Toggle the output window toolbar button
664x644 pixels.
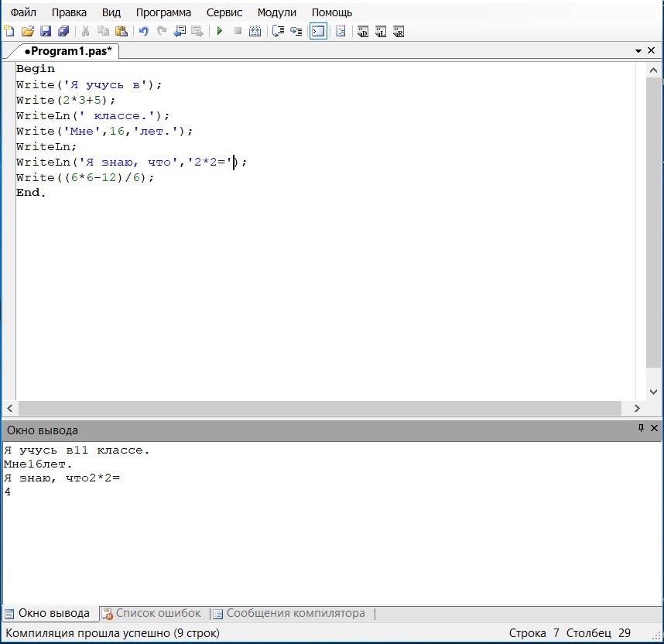pos(318,32)
